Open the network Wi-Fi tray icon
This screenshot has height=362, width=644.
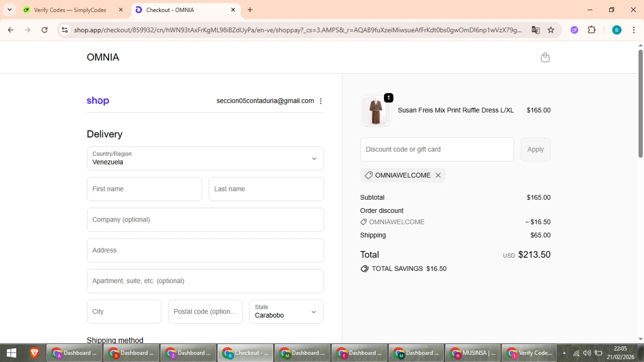click(576, 353)
